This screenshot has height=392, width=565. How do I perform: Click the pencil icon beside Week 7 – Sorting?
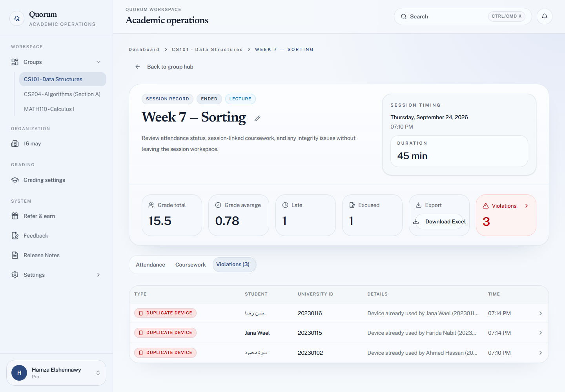coord(257,118)
